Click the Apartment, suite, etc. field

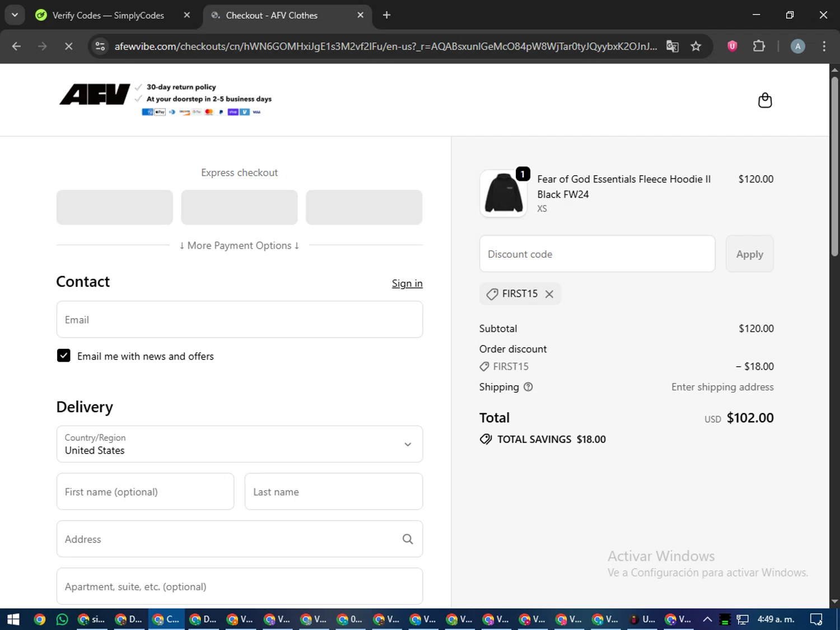(x=240, y=586)
